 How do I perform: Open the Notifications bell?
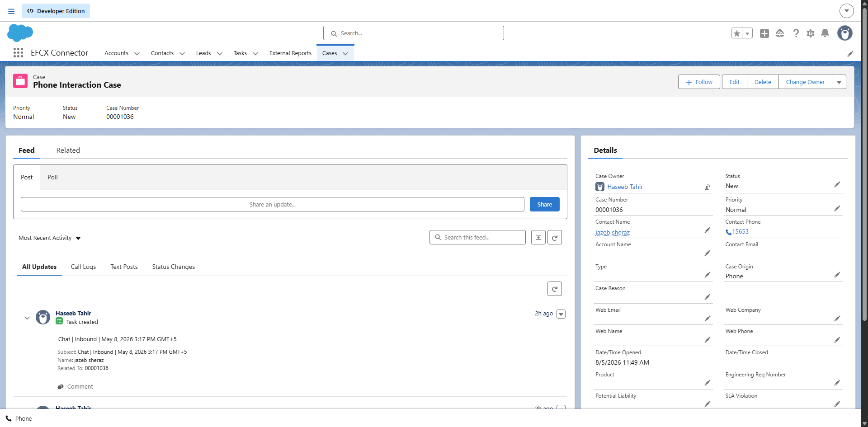(x=825, y=33)
